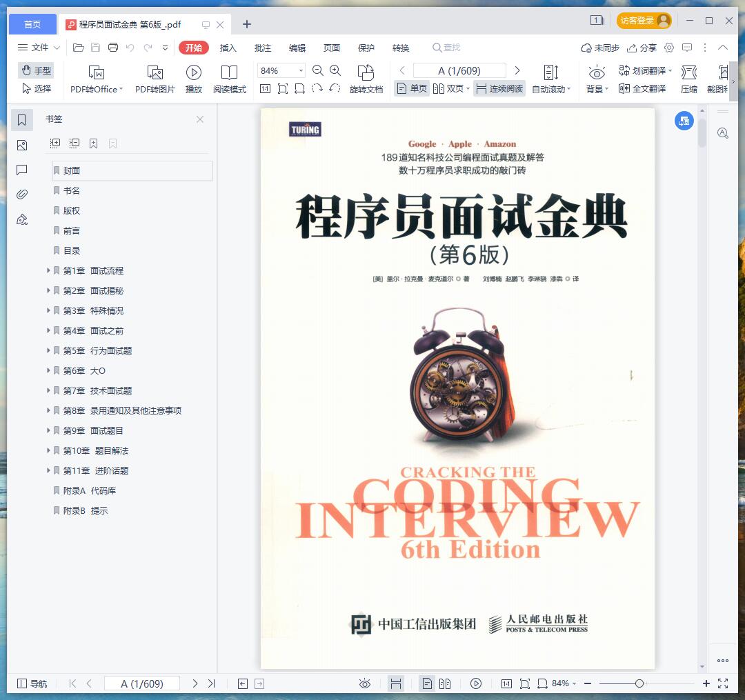Click the play icon in status bar

point(475,683)
